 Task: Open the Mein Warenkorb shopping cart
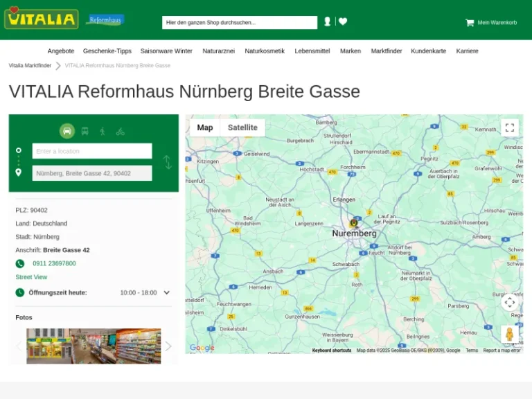coord(491,23)
